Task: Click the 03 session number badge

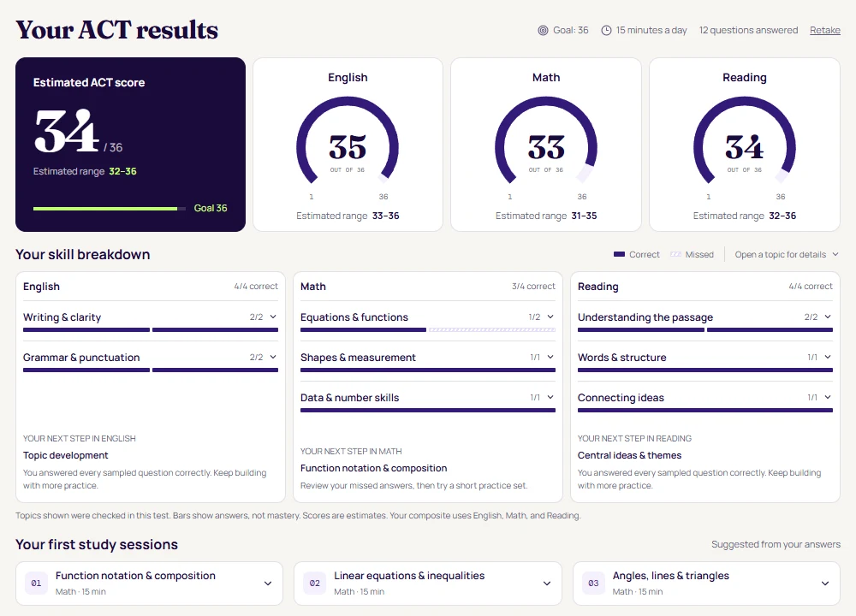Action: pyautogui.click(x=593, y=583)
